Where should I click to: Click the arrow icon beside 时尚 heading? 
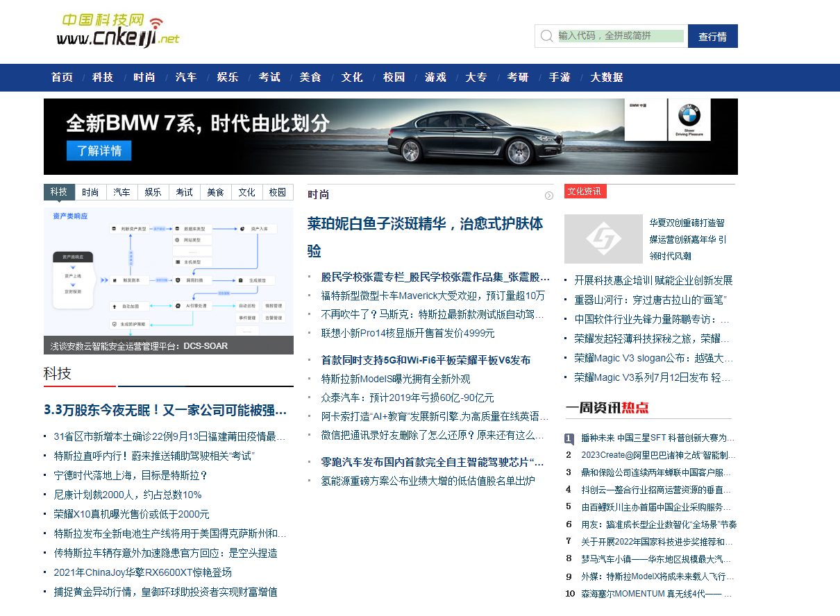pyautogui.click(x=549, y=196)
